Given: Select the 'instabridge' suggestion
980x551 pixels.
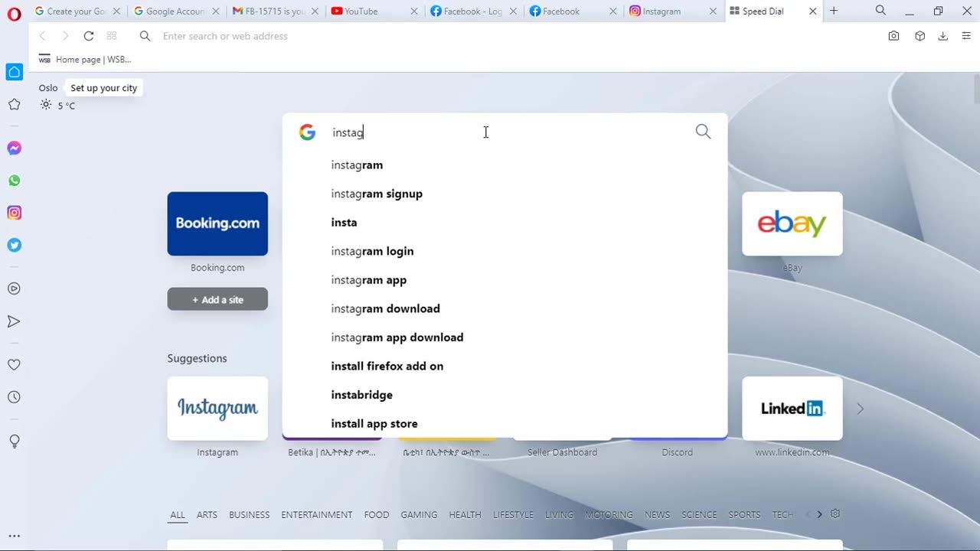Looking at the screenshot, I should click(x=505, y=395).
